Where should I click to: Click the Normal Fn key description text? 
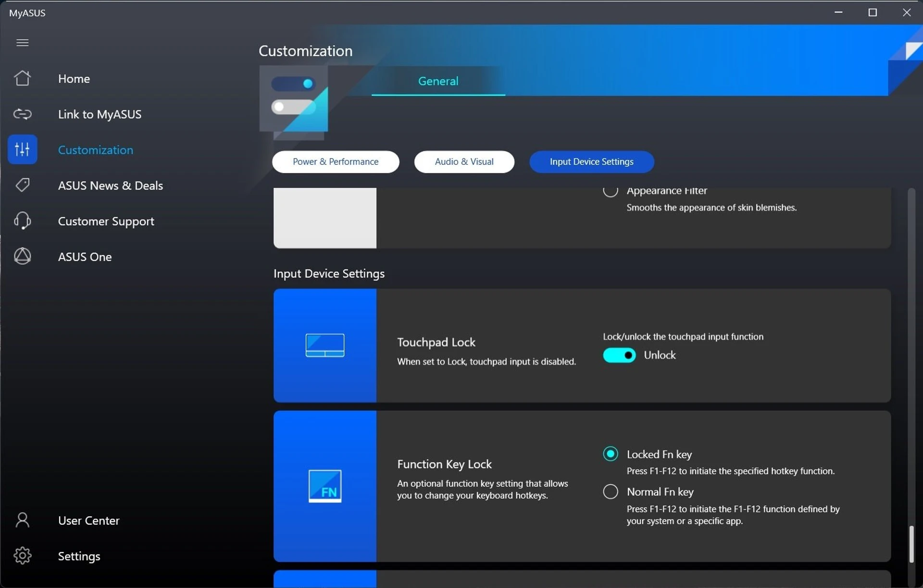tap(733, 514)
